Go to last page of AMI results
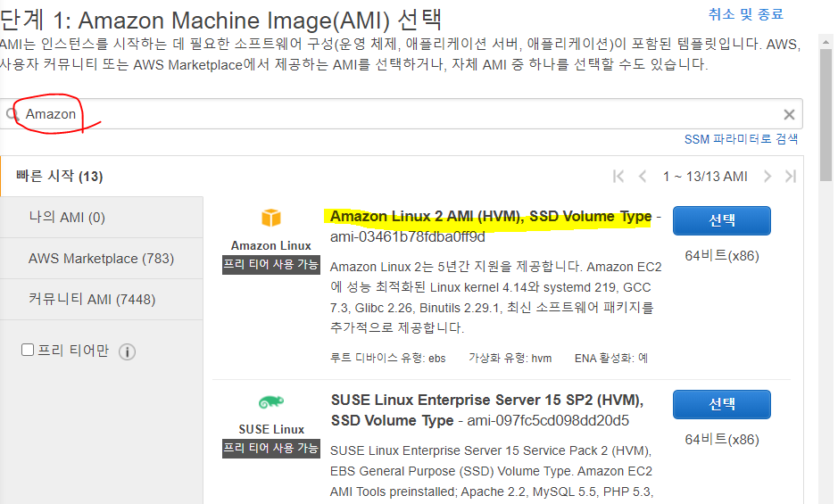The height and width of the screenshot is (504, 838). [x=791, y=177]
